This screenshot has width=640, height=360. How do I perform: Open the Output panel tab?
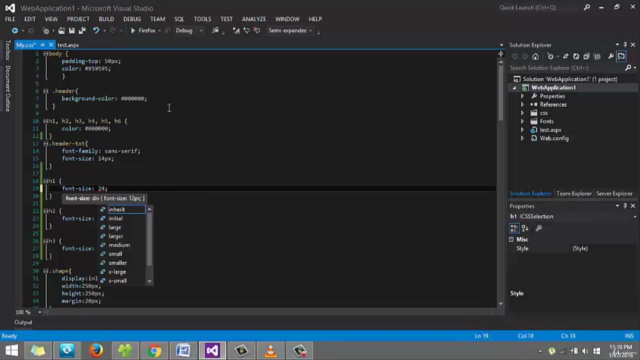(23, 322)
